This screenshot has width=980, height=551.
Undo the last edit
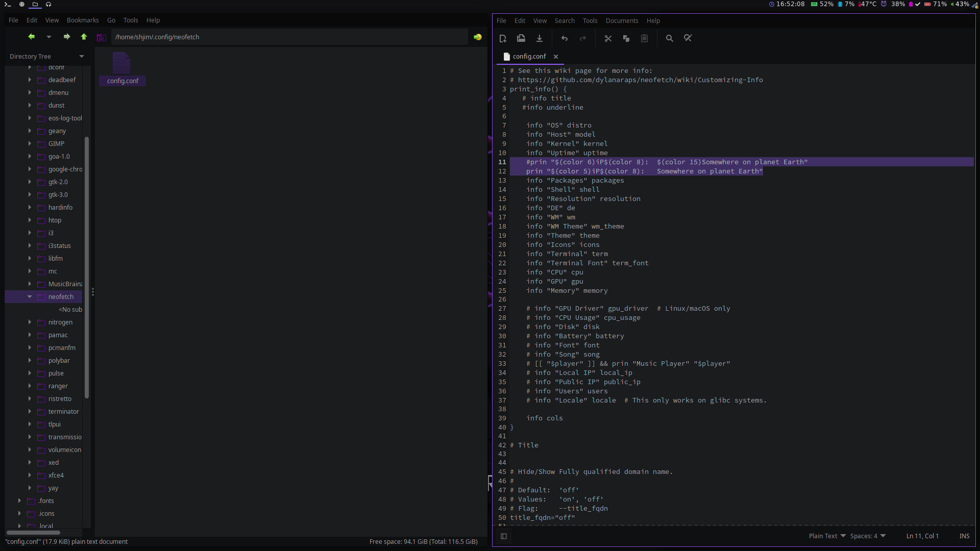(x=564, y=38)
